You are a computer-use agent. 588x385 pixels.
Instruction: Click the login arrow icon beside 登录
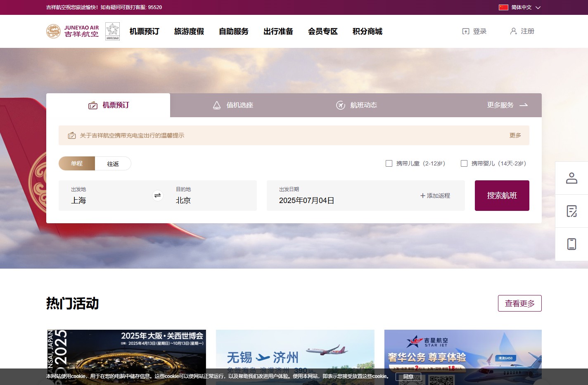click(466, 31)
